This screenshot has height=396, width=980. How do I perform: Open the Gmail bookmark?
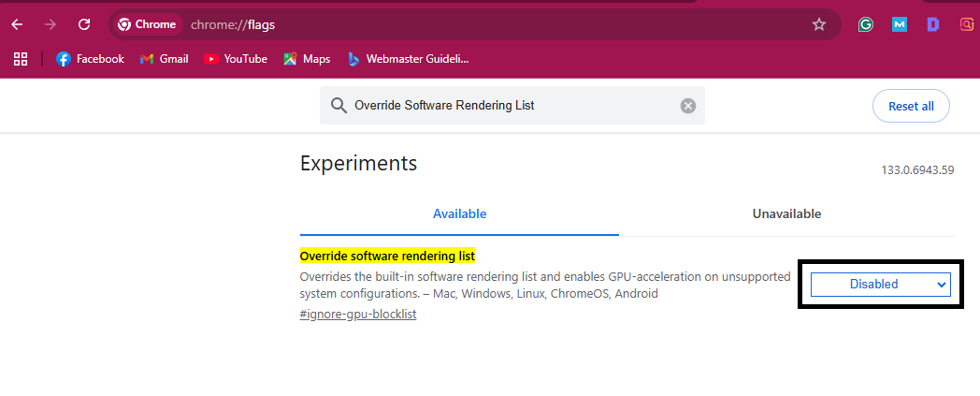pyautogui.click(x=165, y=59)
